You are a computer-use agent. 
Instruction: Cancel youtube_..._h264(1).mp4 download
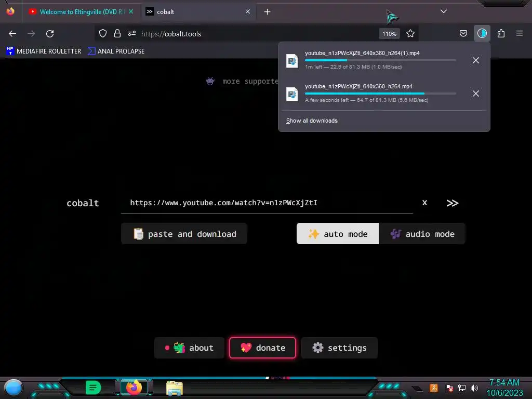(476, 60)
